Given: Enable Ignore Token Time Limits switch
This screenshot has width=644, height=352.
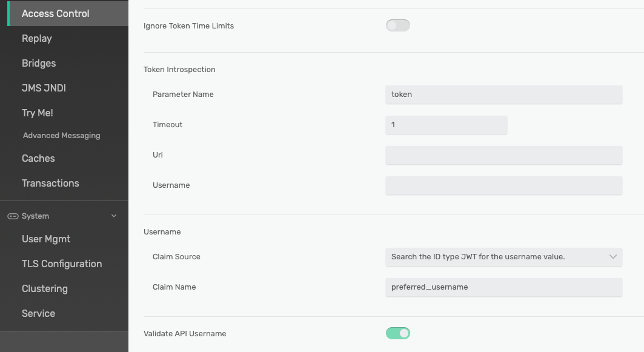Looking at the screenshot, I should pyautogui.click(x=397, y=25).
